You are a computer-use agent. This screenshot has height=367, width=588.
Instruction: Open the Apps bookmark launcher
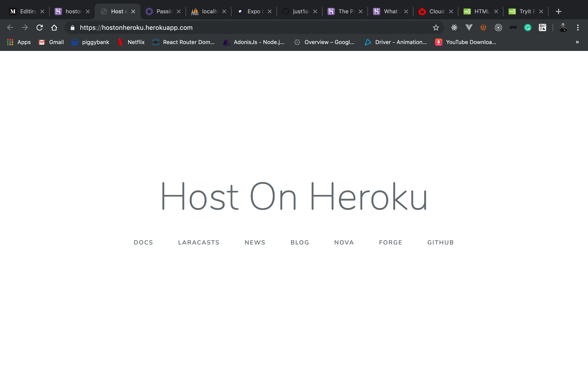[18, 42]
